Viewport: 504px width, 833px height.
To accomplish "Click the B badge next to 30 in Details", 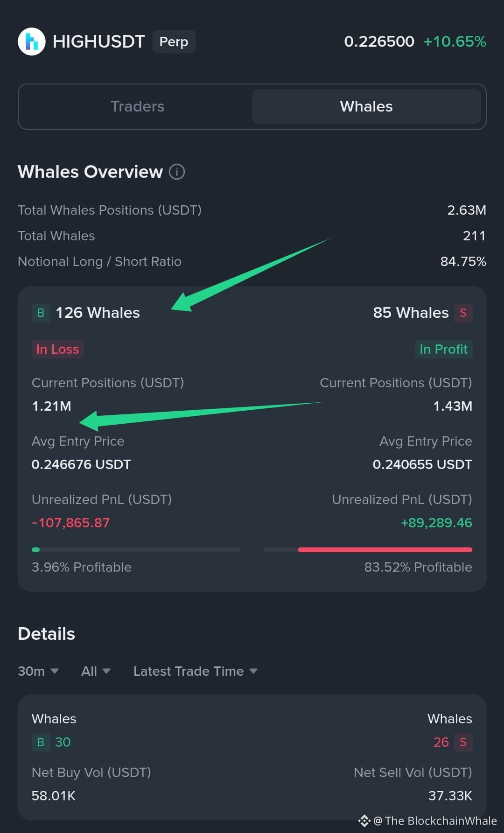I will tap(41, 742).
